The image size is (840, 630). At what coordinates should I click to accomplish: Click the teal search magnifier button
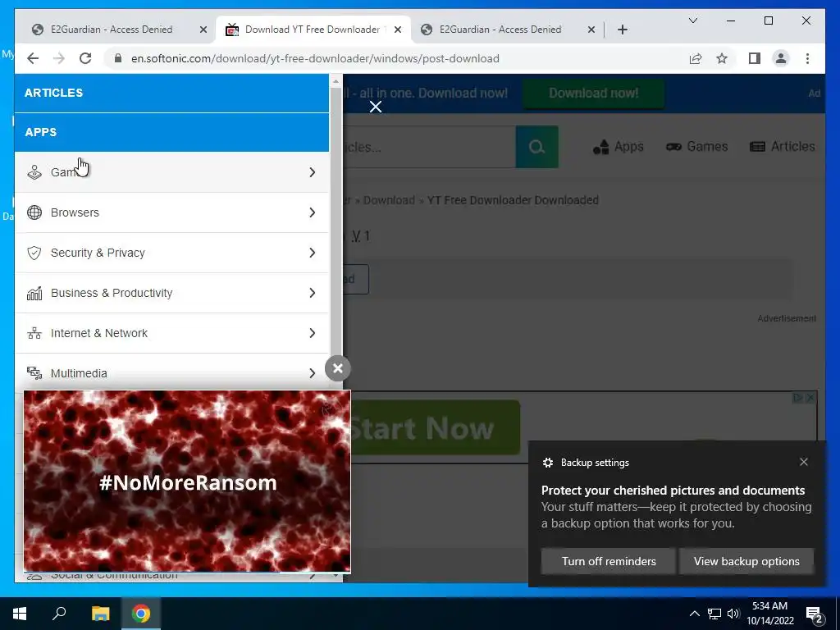tap(536, 147)
